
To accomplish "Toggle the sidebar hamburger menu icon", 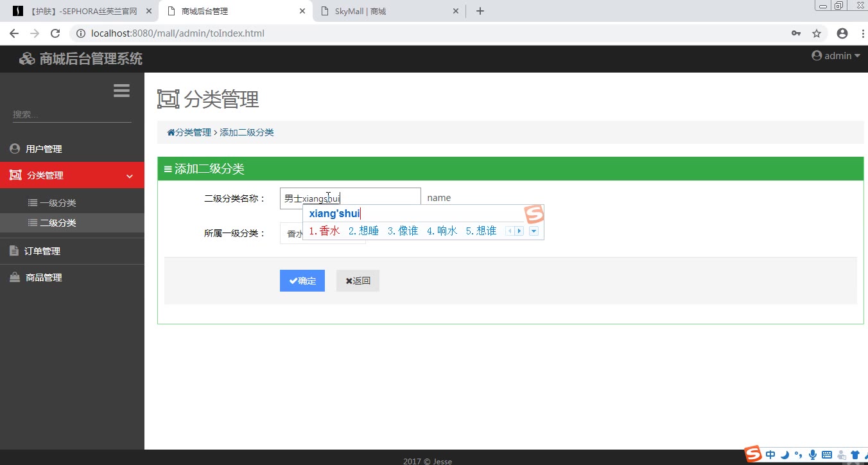I will click(121, 91).
